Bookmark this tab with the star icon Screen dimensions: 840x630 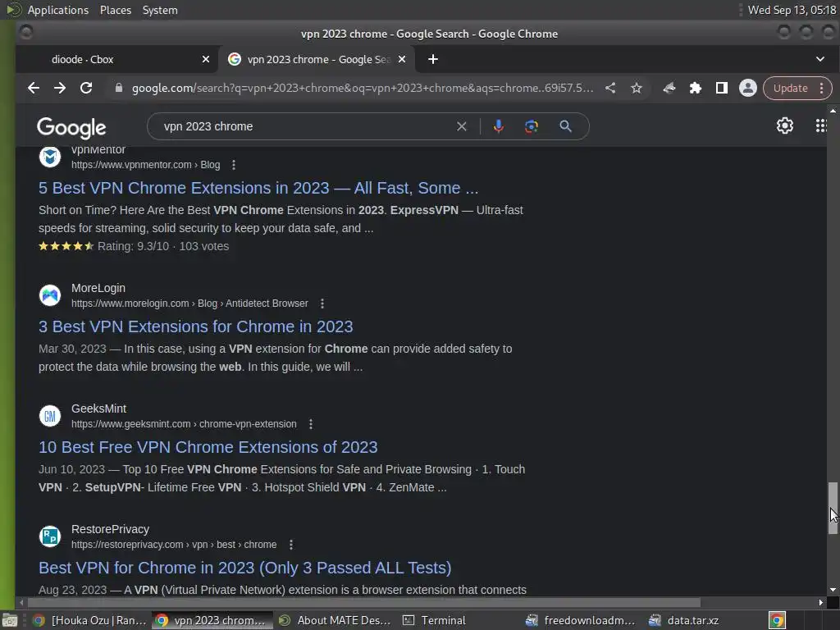[636, 89]
